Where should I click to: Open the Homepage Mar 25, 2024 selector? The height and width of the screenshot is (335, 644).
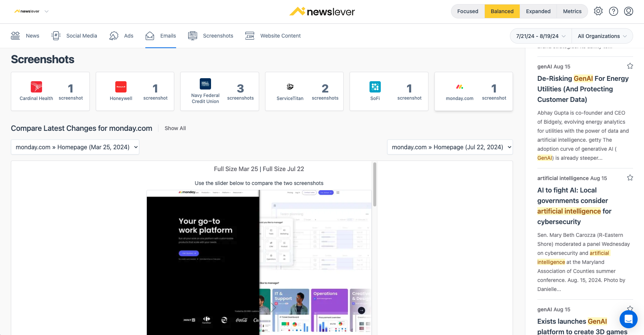pyautogui.click(x=75, y=147)
